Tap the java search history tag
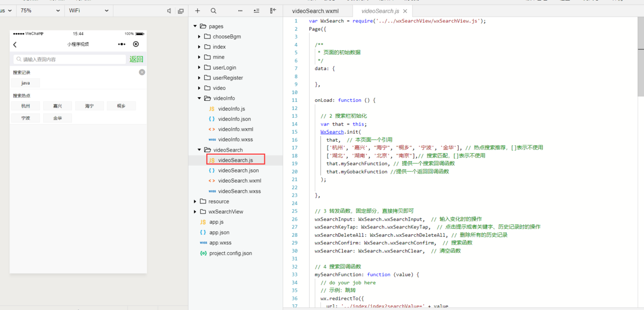644x310 pixels. [25, 83]
